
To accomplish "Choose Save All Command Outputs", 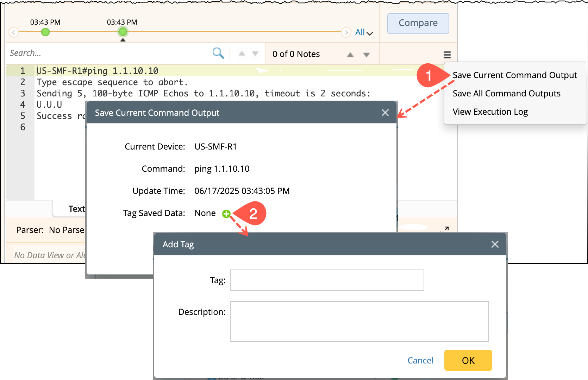I will click(x=506, y=94).
